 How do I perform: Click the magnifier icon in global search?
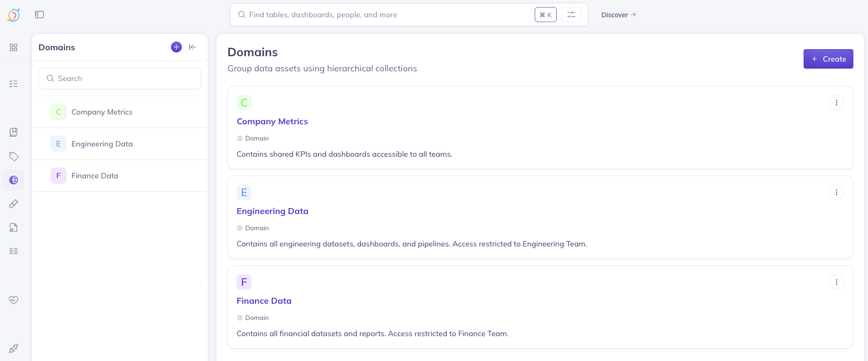(x=242, y=15)
